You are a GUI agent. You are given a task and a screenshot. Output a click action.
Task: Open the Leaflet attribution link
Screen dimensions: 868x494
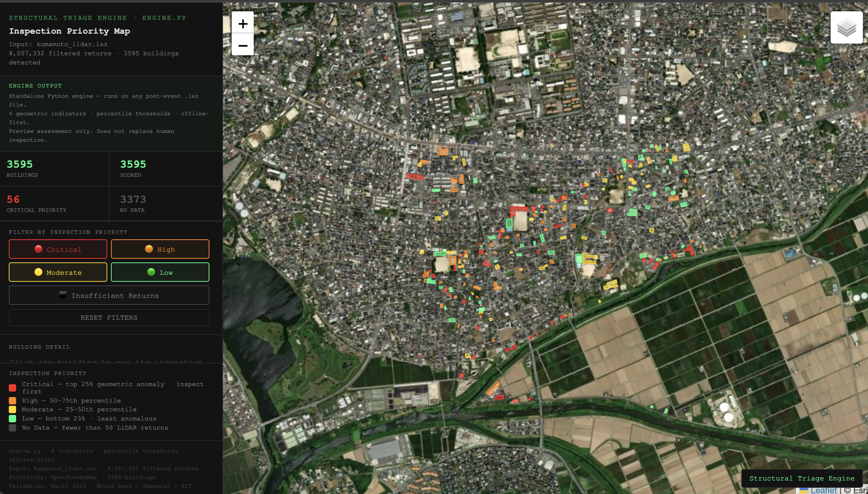824,490
